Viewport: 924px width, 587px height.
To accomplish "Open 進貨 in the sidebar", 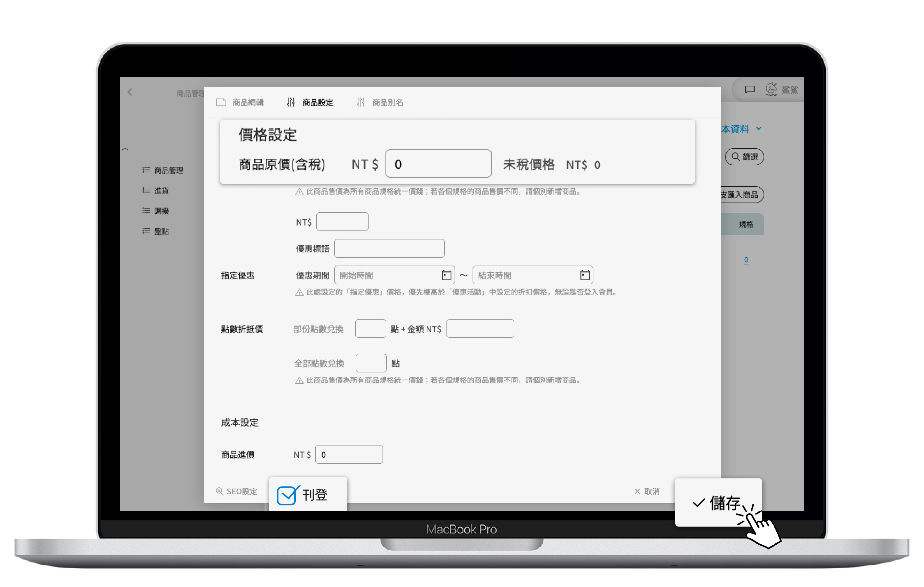I will tap(161, 190).
